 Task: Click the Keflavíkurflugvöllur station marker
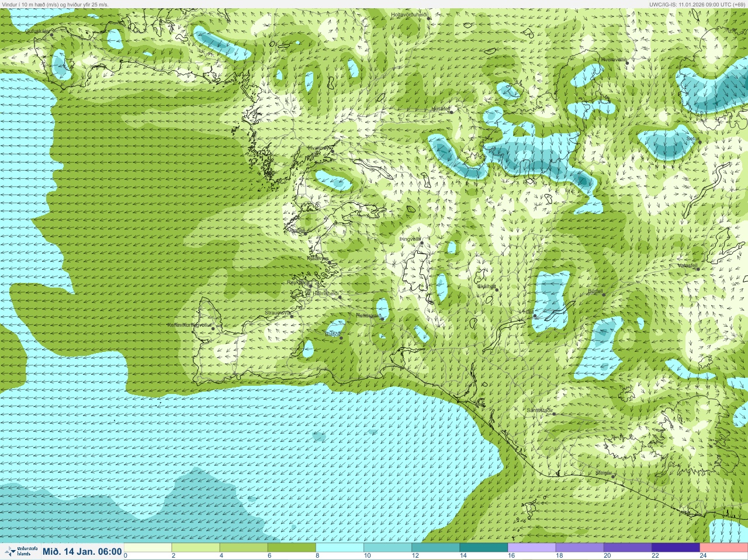pos(213,329)
